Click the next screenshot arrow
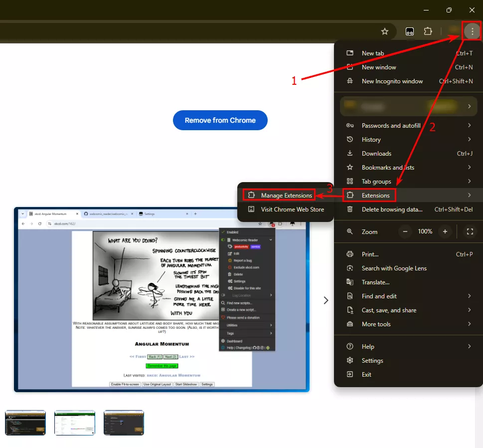 (325, 300)
